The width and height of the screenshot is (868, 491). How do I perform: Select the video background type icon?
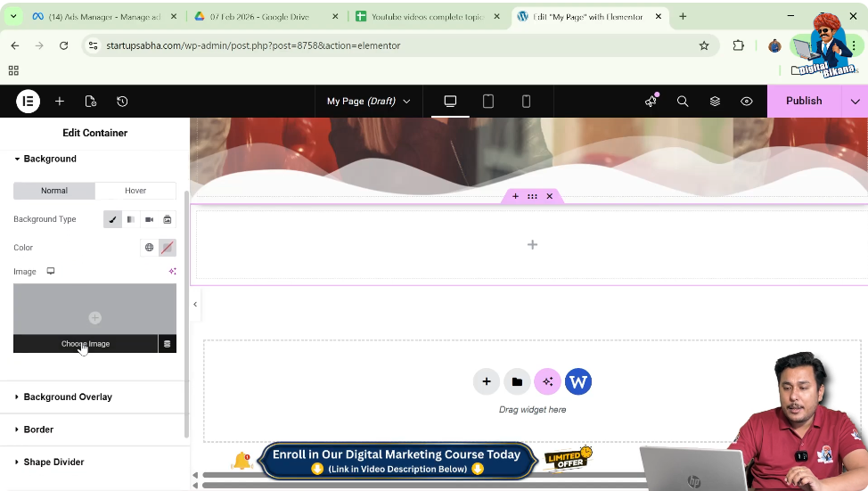click(x=149, y=219)
